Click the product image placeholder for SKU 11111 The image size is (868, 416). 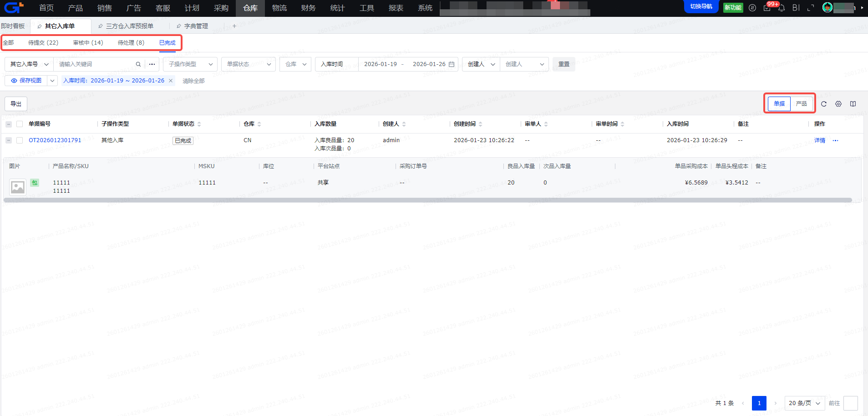pos(18,187)
